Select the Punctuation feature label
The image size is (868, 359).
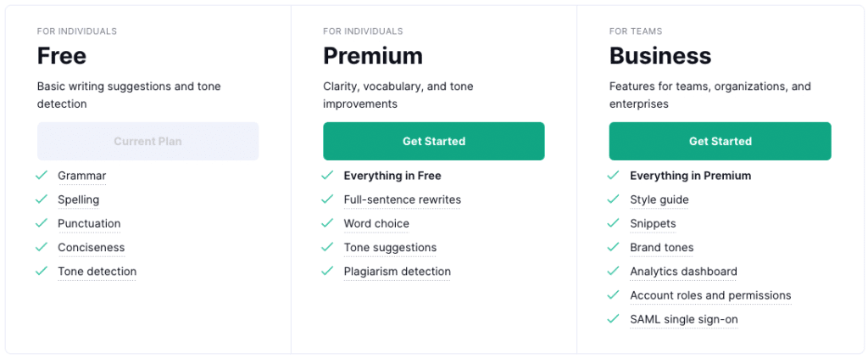click(x=89, y=224)
